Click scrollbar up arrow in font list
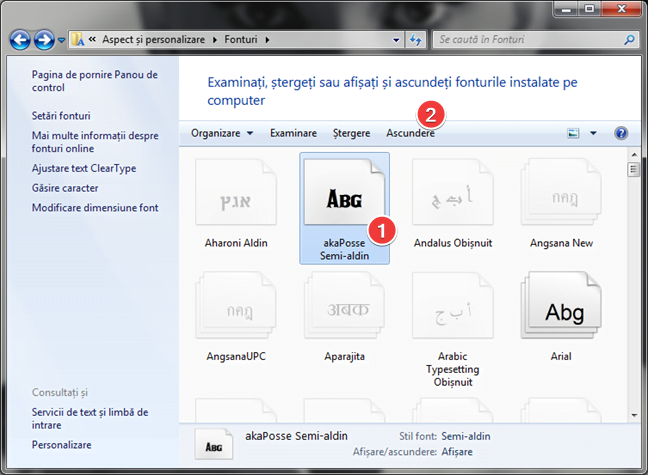648x475 pixels. pos(634,155)
